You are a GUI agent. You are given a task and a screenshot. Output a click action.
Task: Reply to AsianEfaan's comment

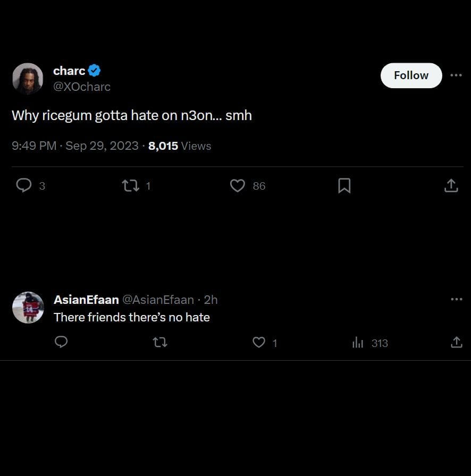[61, 343]
